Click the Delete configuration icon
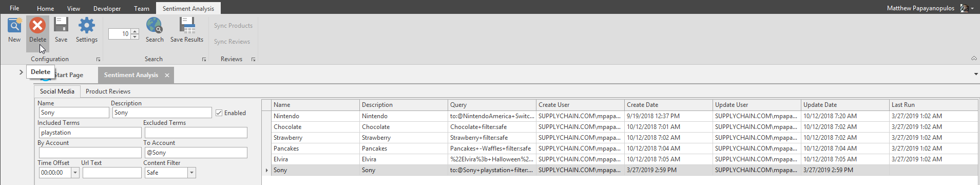Screen dimensions: 980x185 click(37, 25)
